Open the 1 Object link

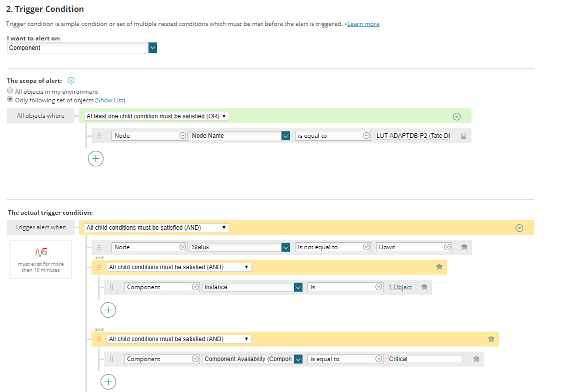coord(400,287)
